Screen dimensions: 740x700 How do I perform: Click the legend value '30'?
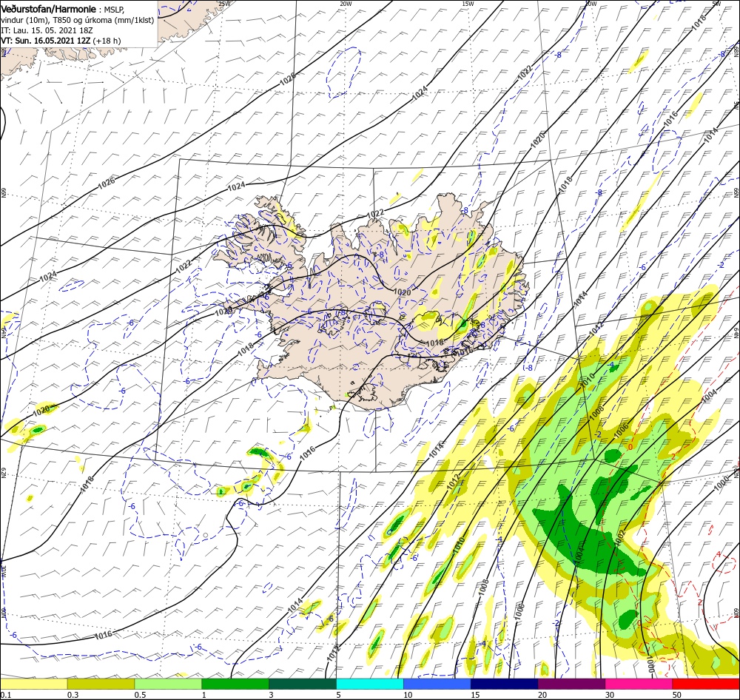point(610,695)
